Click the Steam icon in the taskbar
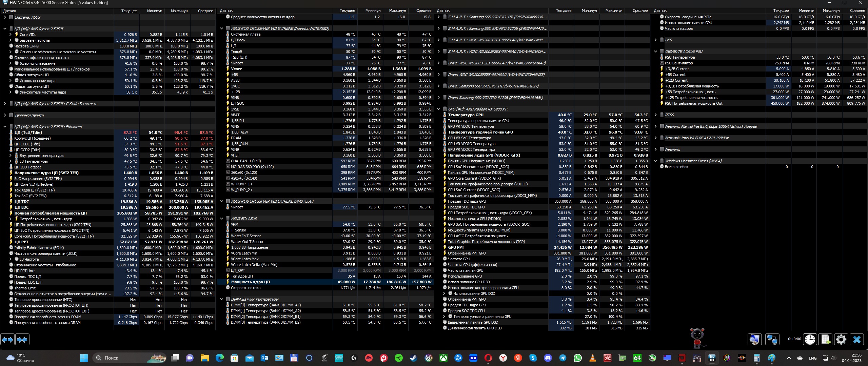This screenshot has width=868, height=366. click(x=413, y=358)
